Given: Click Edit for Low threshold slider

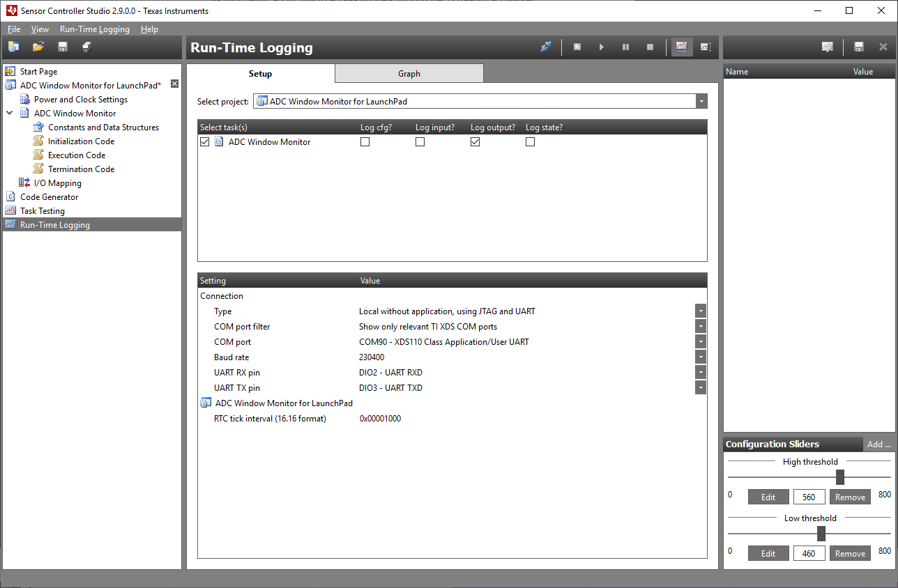Looking at the screenshot, I should coord(768,553).
